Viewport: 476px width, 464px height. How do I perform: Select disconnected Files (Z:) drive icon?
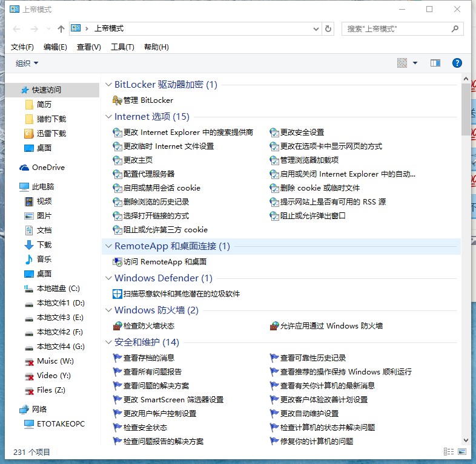click(29, 391)
